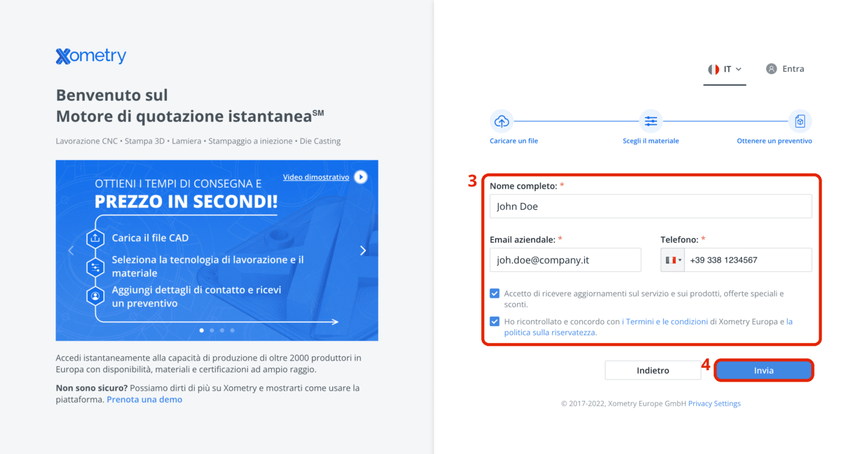The height and width of the screenshot is (454, 868).
Task: Uncheck the service updates and offers checkbox
Action: (495, 294)
